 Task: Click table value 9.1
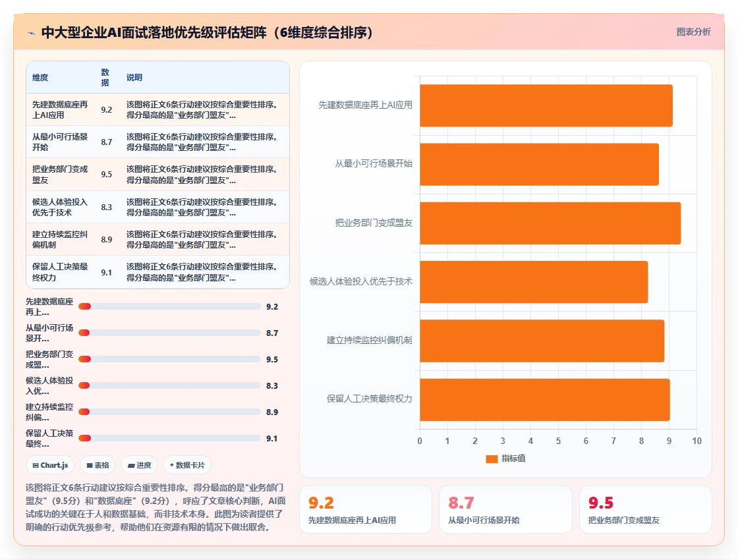tap(106, 272)
